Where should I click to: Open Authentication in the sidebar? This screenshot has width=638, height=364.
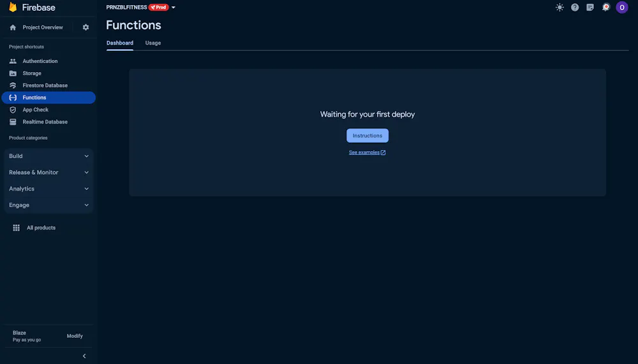[x=48, y=61]
